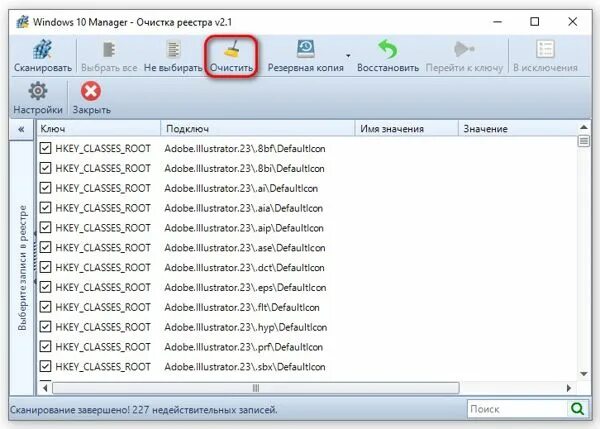Click the green search magnifier icon
This screenshot has height=429, width=600.
click(x=577, y=409)
